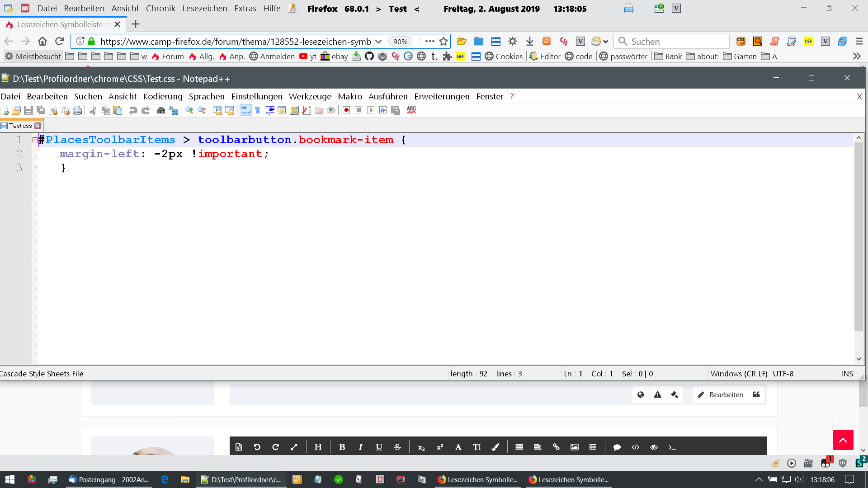Click the Cut scissors icon
Viewport: 868px width, 488px height.
[93, 110]
